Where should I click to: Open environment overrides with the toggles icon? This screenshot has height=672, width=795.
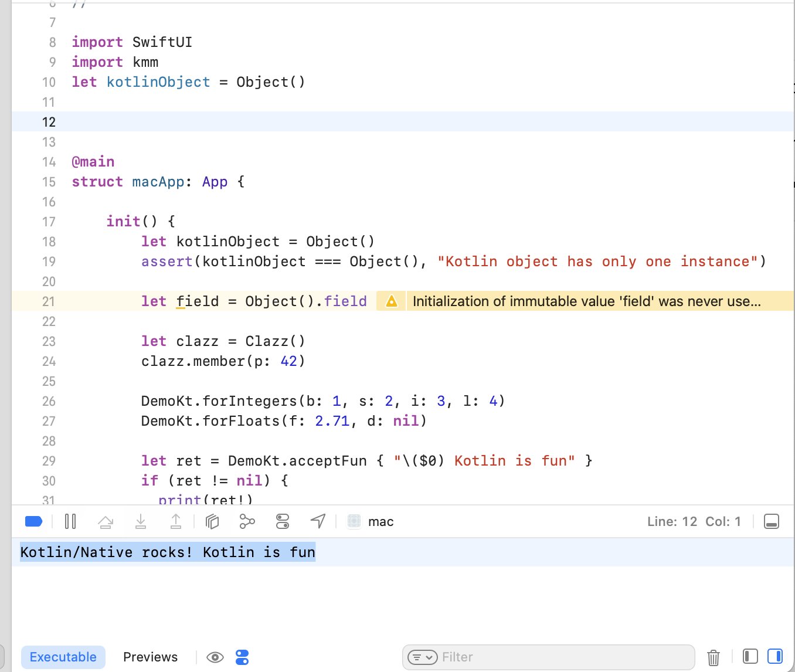coord(283,521)
